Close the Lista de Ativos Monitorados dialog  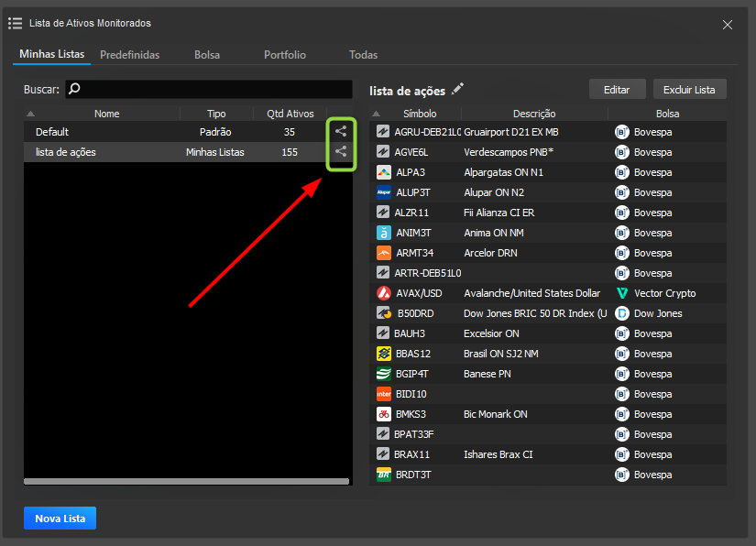(x=727, y=25)
